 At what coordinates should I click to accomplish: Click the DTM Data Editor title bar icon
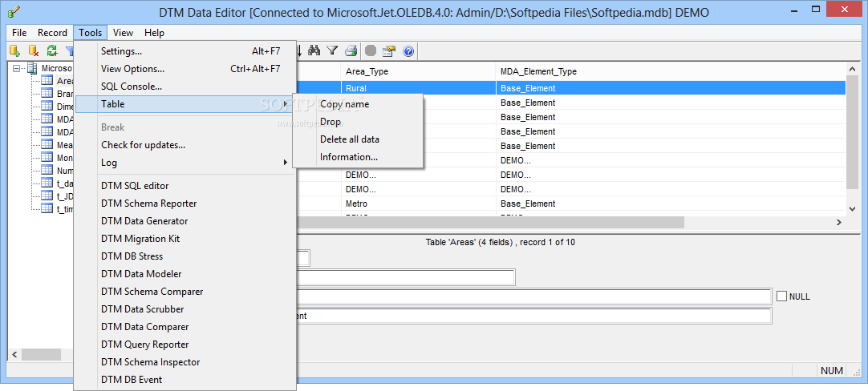tap(14, 11)
